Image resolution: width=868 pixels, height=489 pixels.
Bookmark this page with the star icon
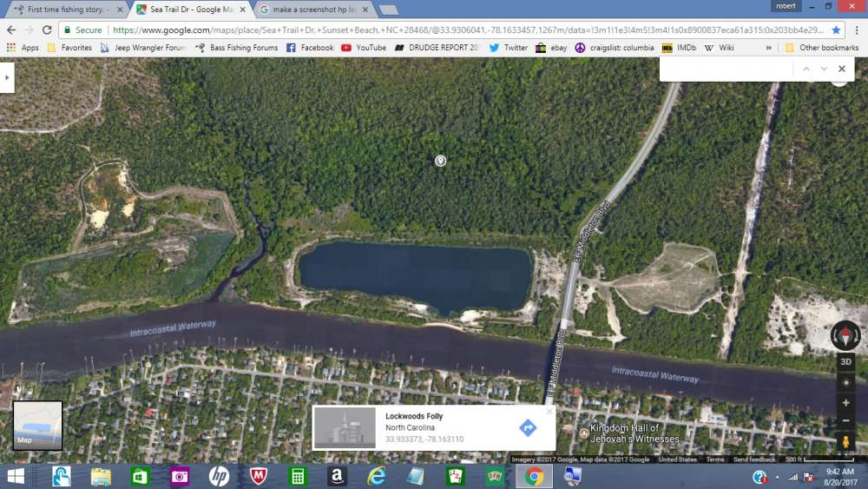click(x=836, y=30)
